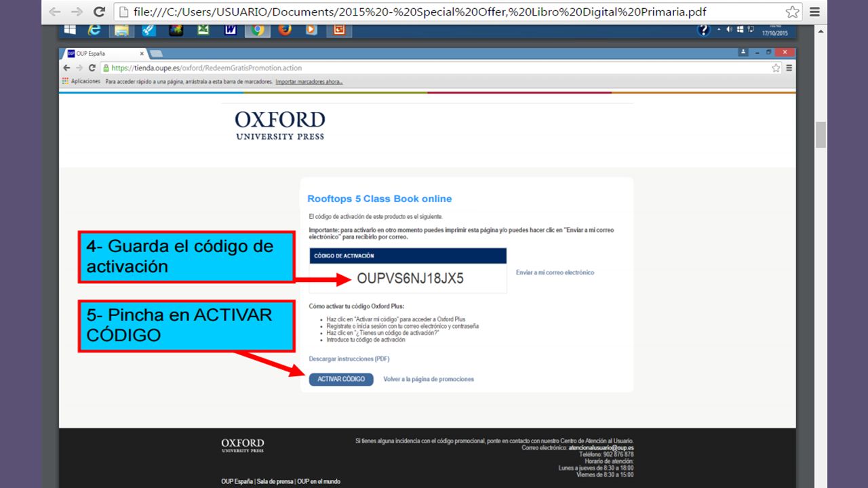Viewport: 868px width, 488px height.
Task: Select the OUP España browser tab
Action: [105, 54]
